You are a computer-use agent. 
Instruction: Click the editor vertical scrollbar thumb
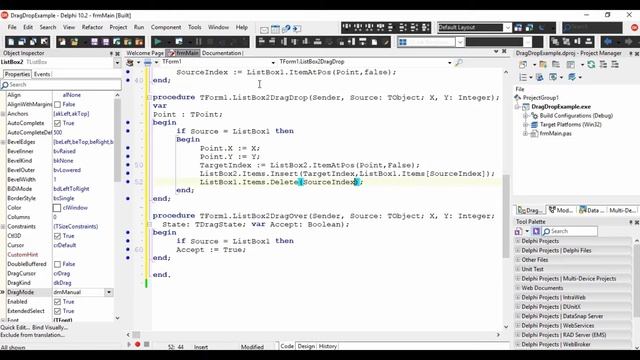(x=506, y=216)
